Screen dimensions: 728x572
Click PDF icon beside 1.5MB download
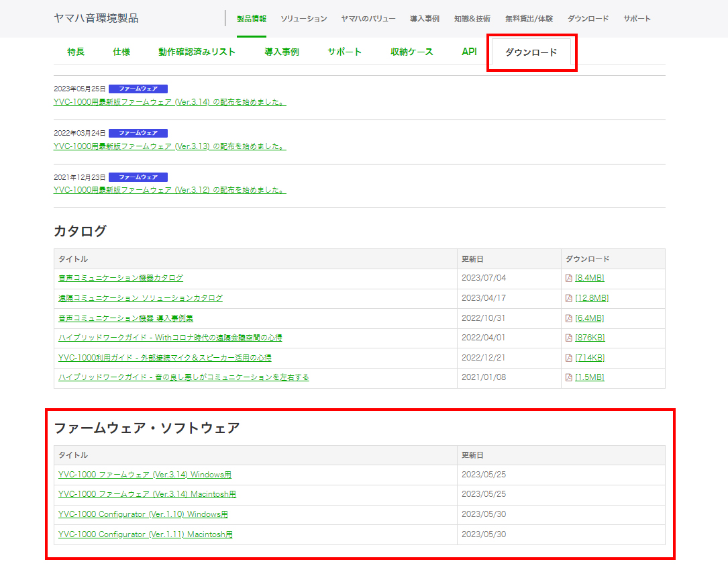pos(569,377)
